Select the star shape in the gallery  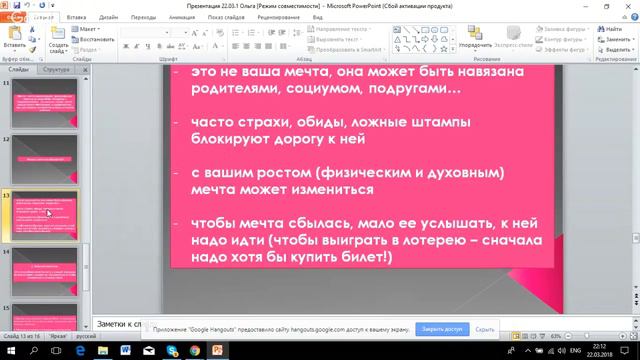[444, 49]
